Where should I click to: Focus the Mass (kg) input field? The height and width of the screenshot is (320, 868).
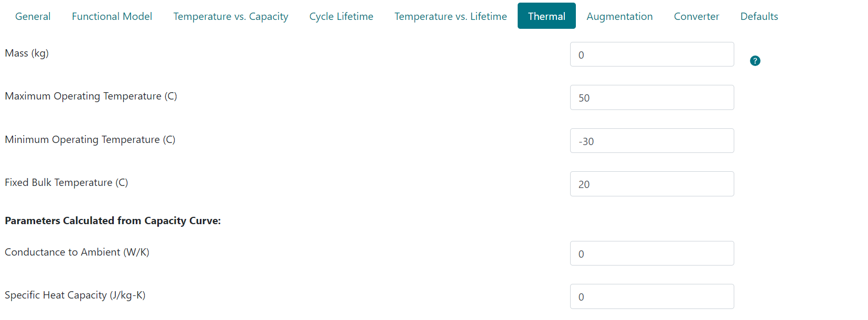coord(651,54)
